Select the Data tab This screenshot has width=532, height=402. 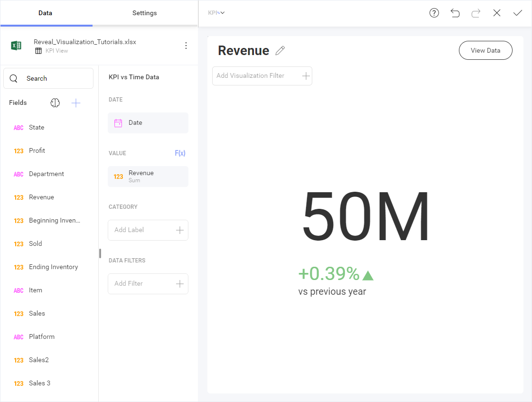pos(46,13)
